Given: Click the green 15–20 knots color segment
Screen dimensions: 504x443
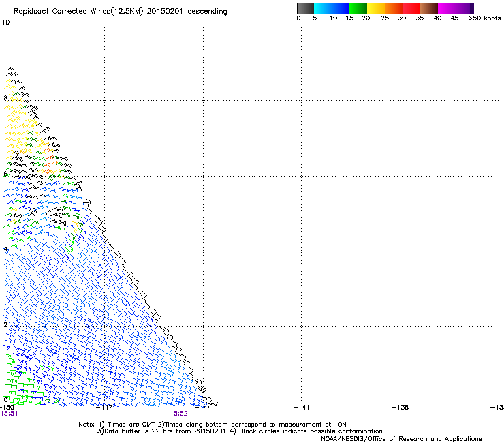Looking at the screenshot, I should click(x=358, y=8).
